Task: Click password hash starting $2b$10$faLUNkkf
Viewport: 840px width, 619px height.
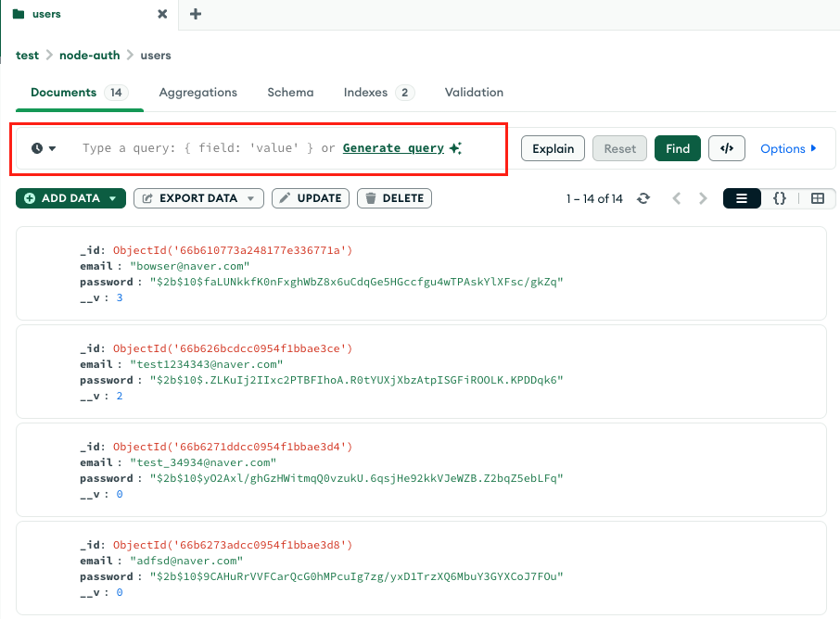Action: pyautogui.click(x=356, y=282)
